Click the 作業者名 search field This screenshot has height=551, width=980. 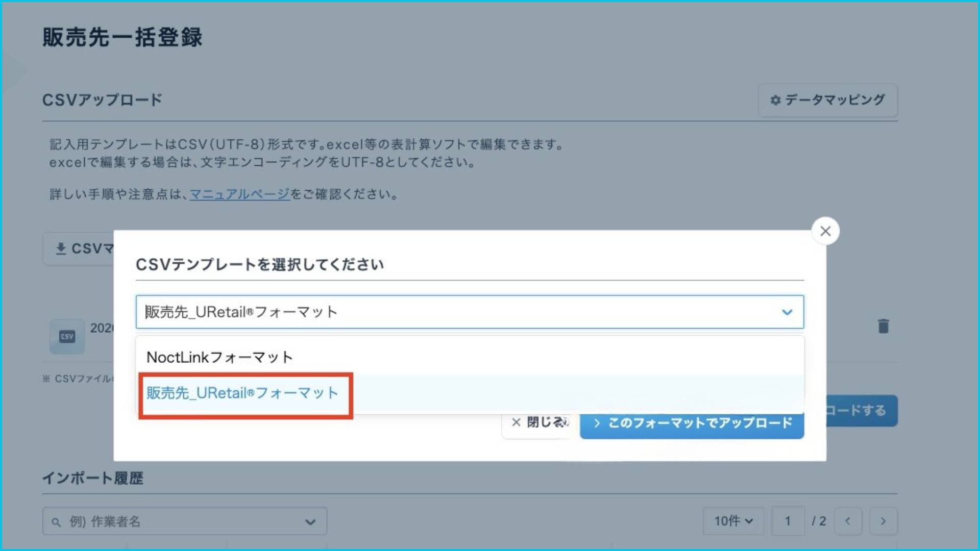coord(179,521)
